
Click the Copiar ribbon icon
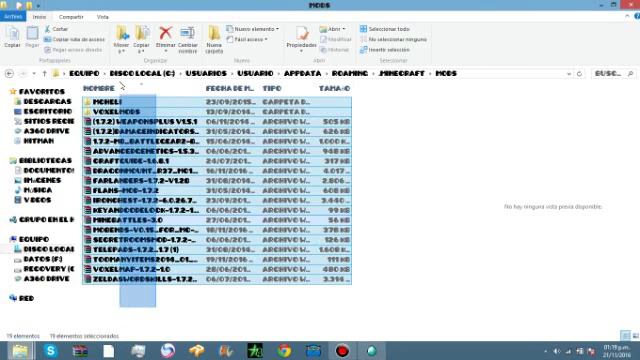(12, 37)
